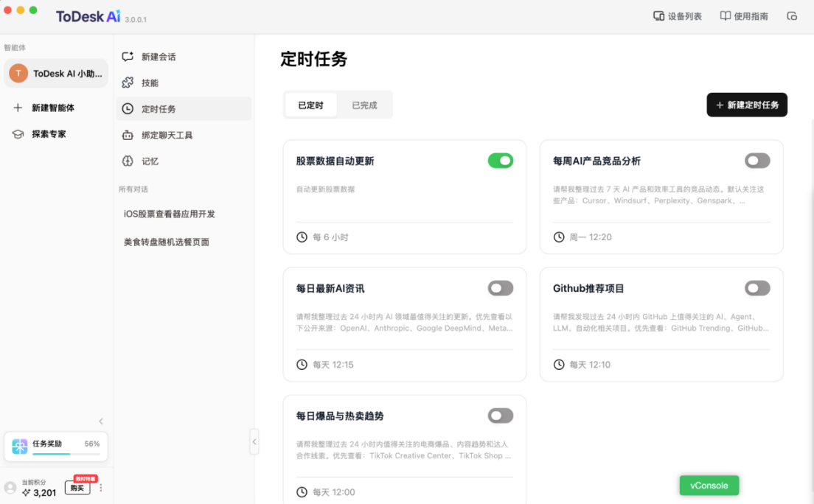Viewport: 814px width, 504px height.
Task: Click the 周一 12:20 schedule text
Action: (x=591, y=237)
